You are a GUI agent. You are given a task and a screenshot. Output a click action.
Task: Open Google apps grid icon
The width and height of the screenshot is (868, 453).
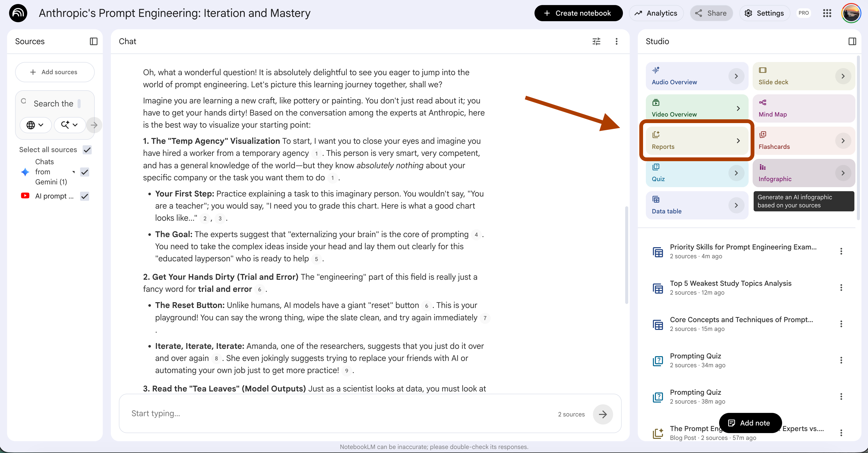pos(827,13)
